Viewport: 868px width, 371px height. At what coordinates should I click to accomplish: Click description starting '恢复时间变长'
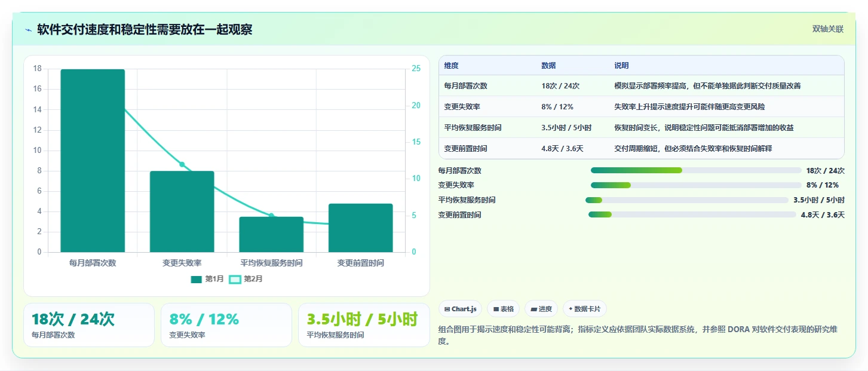pos(704,128)
